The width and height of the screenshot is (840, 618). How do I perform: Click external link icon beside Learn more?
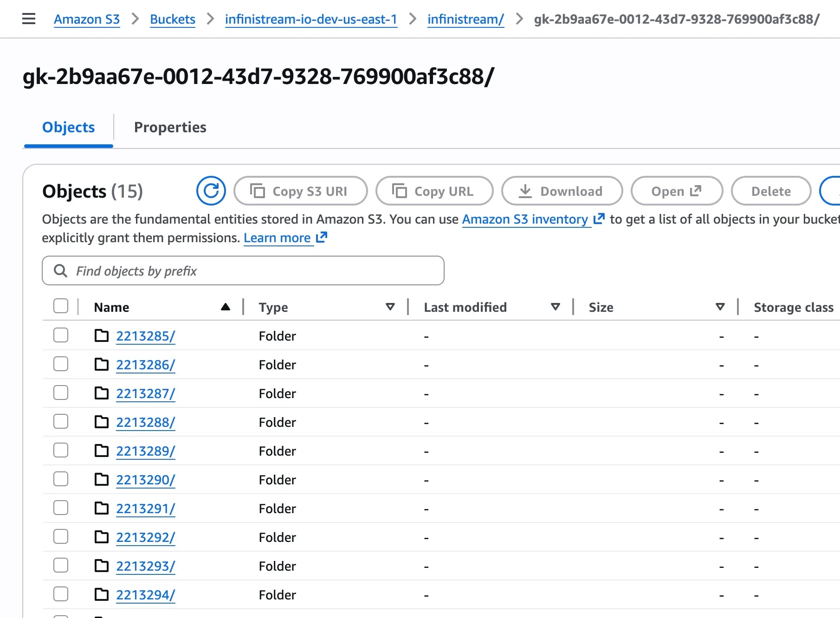(322, 237)
